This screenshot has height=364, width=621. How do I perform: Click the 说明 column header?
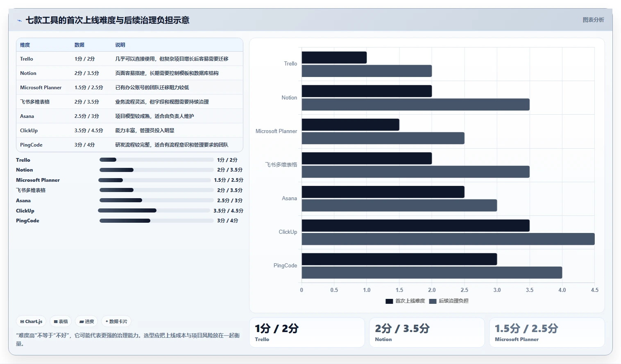point(120,45)
